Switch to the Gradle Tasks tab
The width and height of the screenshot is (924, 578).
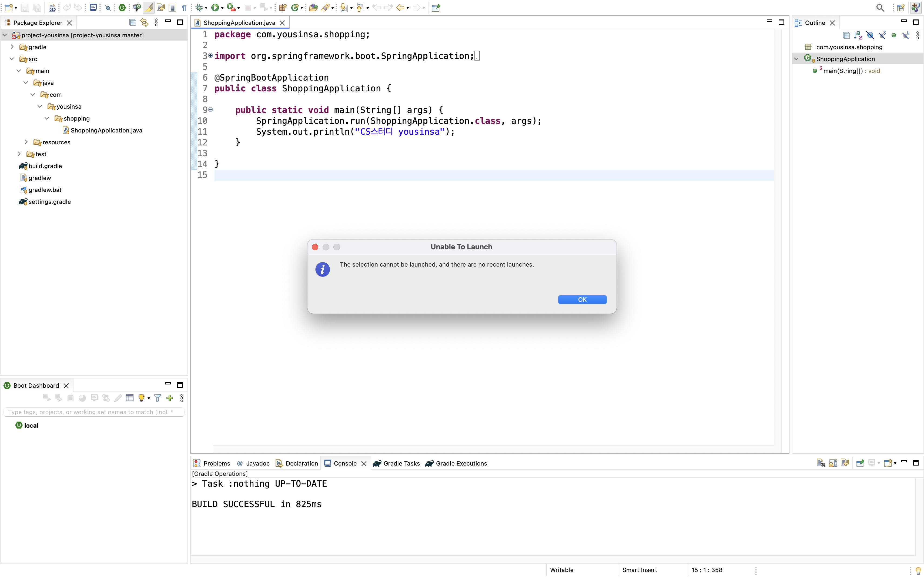pos(401,463)
